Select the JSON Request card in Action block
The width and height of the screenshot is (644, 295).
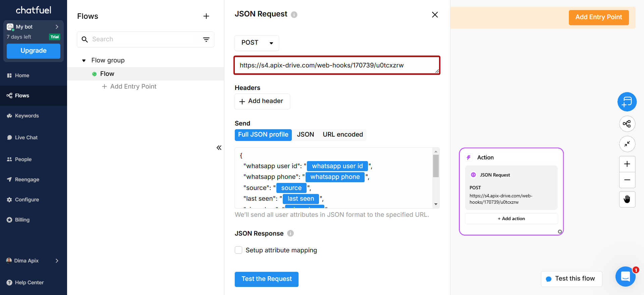coord(511,188)
